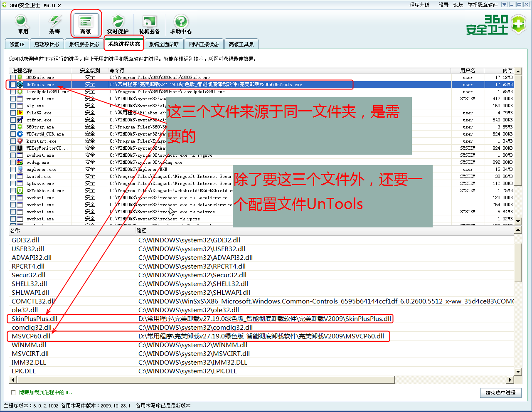This screenshot has height=412, width=532.
Task: Open title bar dropdown arrow menu
Action: tap(504, 5)
